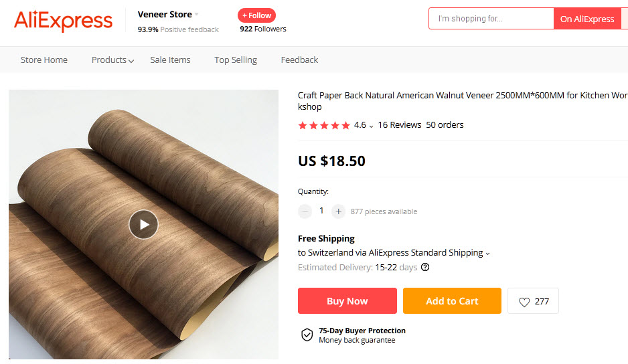This screenshot has width=628, height=364.
Task: Expand the 4.6 rating breakdown chevron
Action: click(x=371, y=126)
